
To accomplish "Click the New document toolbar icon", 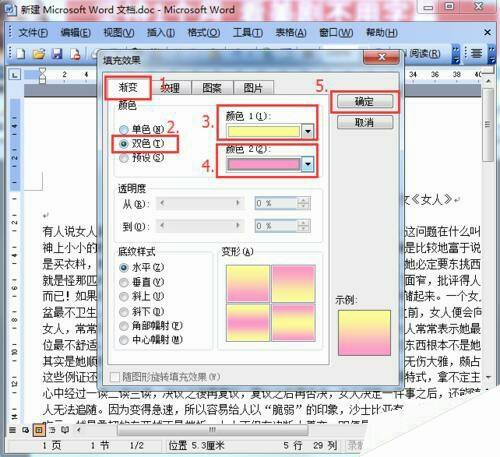I will tap(21, 53).
